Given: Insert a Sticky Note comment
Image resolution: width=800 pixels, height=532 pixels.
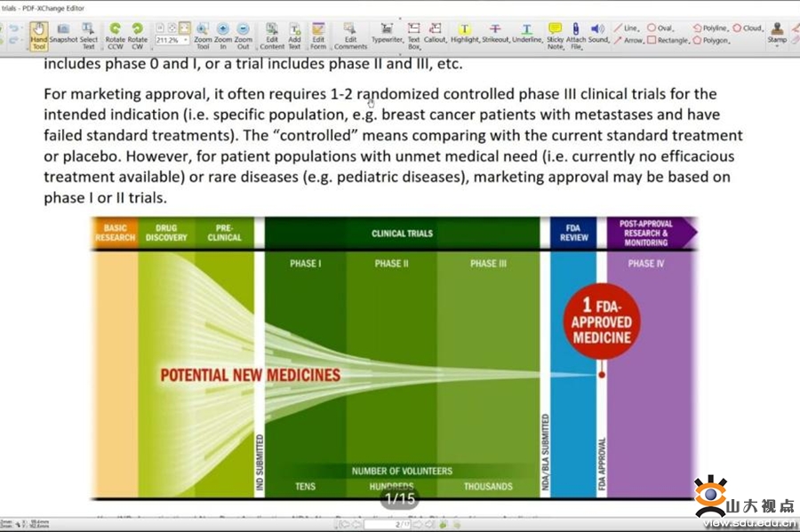Looking at the screenshot, I should pos(555,35).
